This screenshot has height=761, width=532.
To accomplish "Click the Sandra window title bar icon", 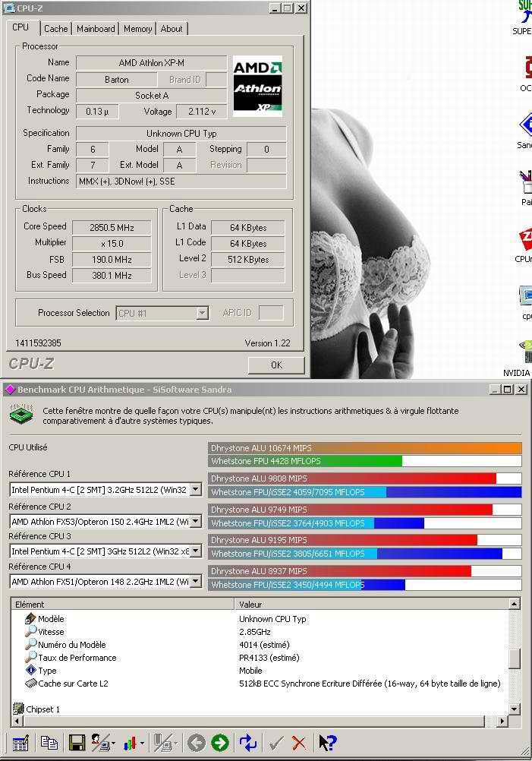I will point(10,390).
